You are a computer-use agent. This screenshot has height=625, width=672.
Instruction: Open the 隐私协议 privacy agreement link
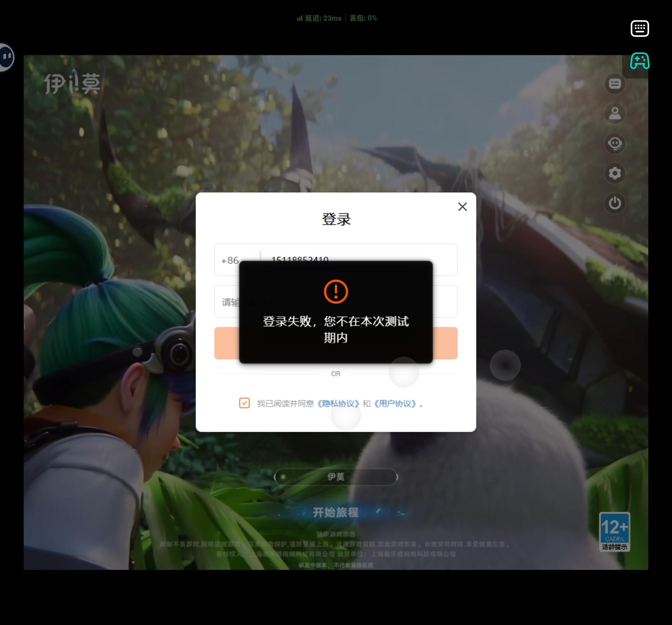(338, 403)
